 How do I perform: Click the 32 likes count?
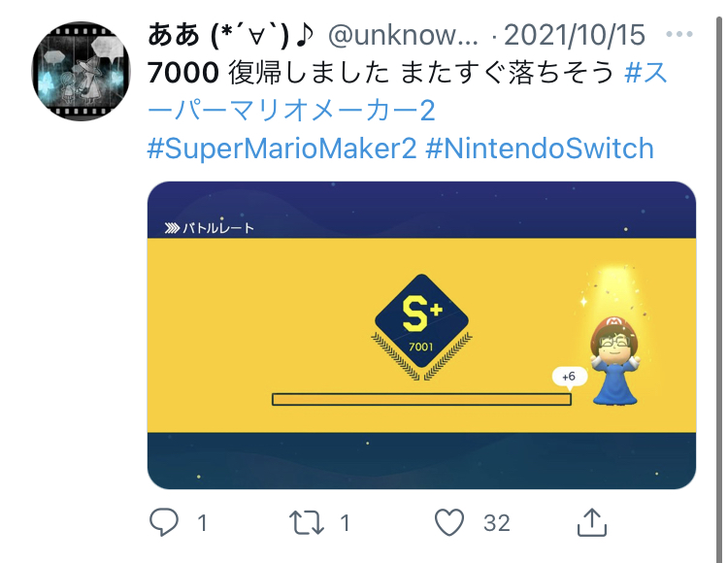click(496, 523)
